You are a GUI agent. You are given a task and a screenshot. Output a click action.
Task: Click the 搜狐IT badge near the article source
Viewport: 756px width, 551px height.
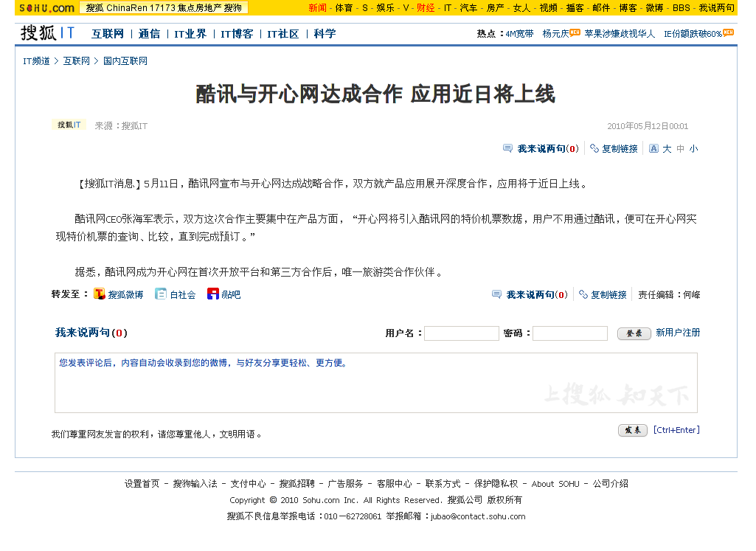68,125
